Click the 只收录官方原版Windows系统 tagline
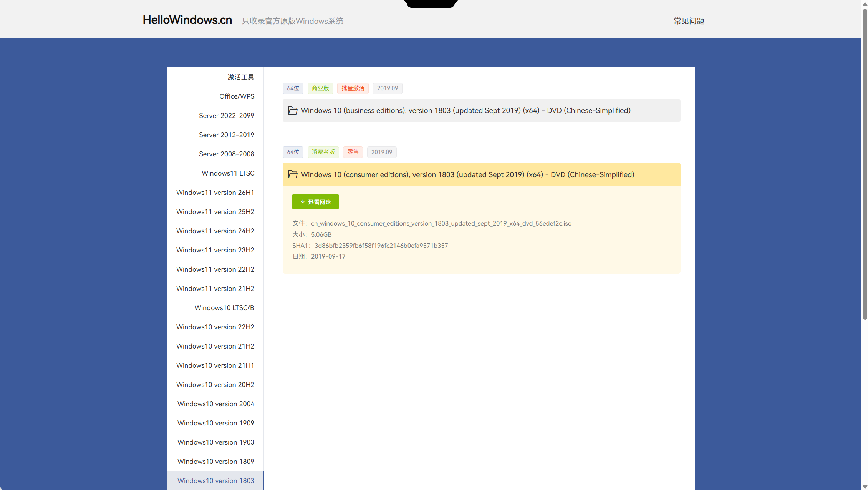Viewport: 868px width, 490px height. 293,21
